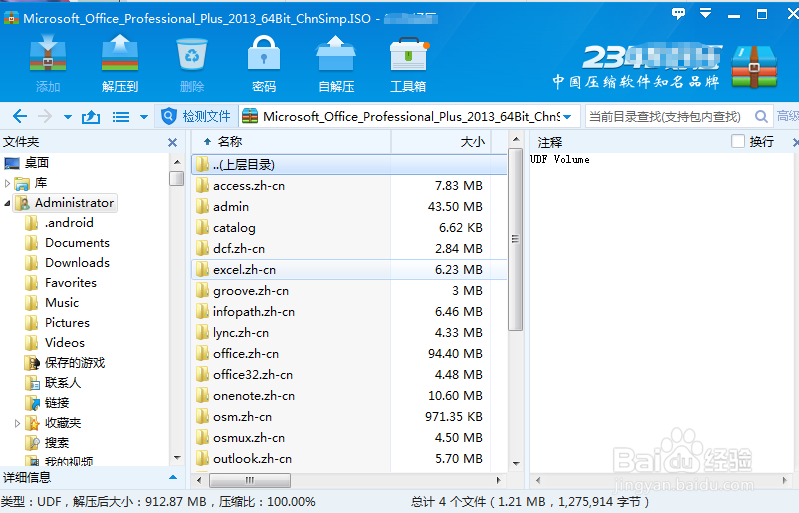Click the search field 当前目录查找

(x=668, y=117)
